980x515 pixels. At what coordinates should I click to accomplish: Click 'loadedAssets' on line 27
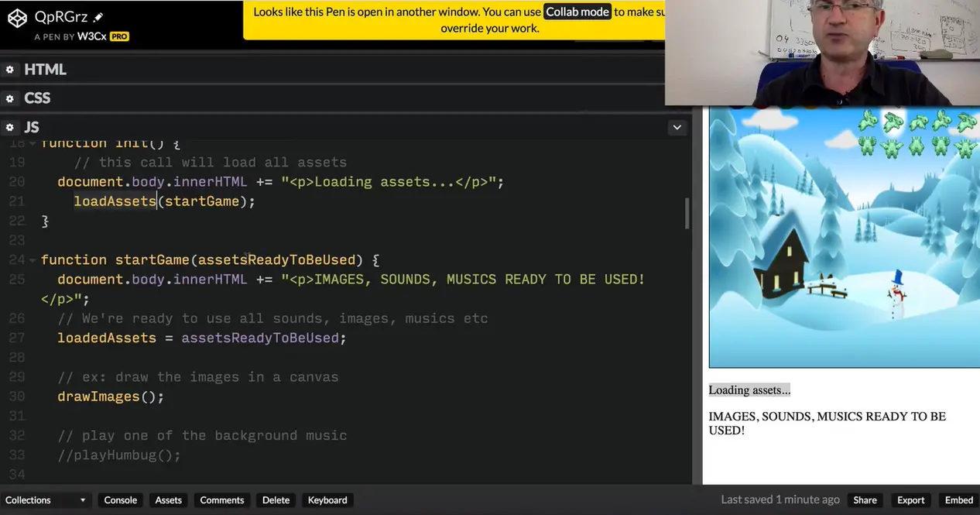click(x=107, y=338)
